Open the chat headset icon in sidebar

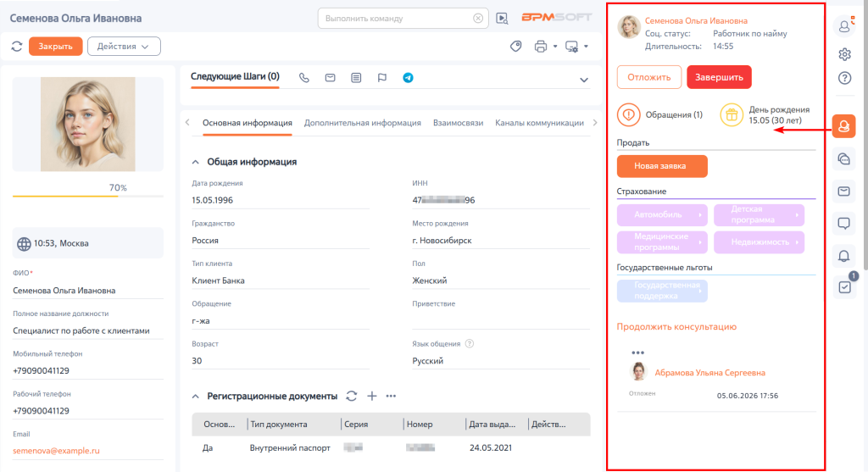click(x=843, y=159)
